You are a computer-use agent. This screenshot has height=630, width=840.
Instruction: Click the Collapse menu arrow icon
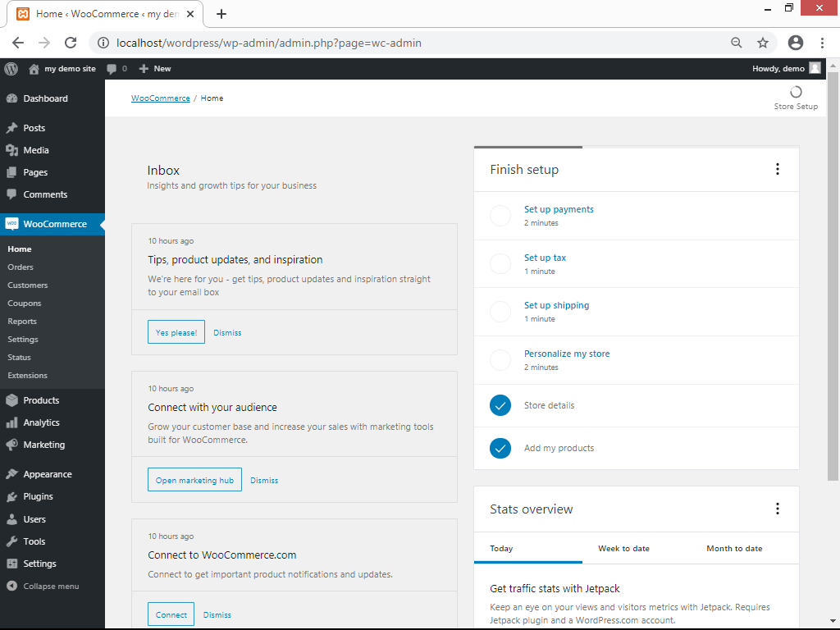coord(11,586)
